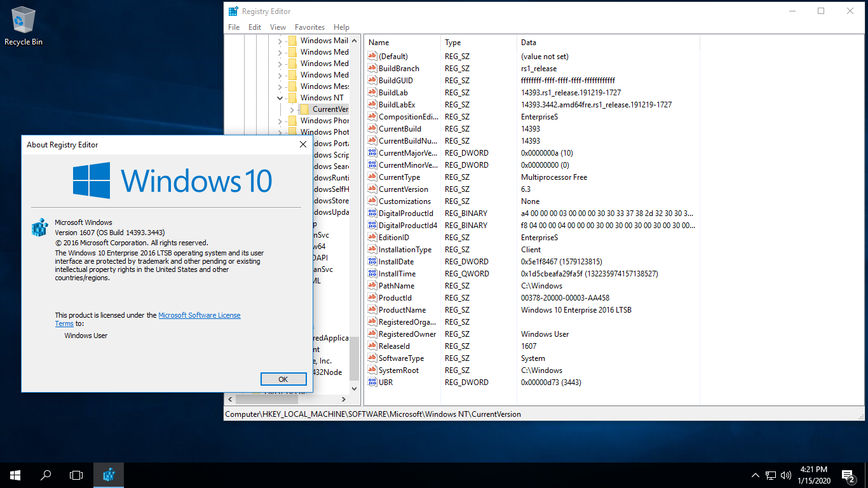Click the CurrentMinorVe... DWORD icon

click(372, 165)
